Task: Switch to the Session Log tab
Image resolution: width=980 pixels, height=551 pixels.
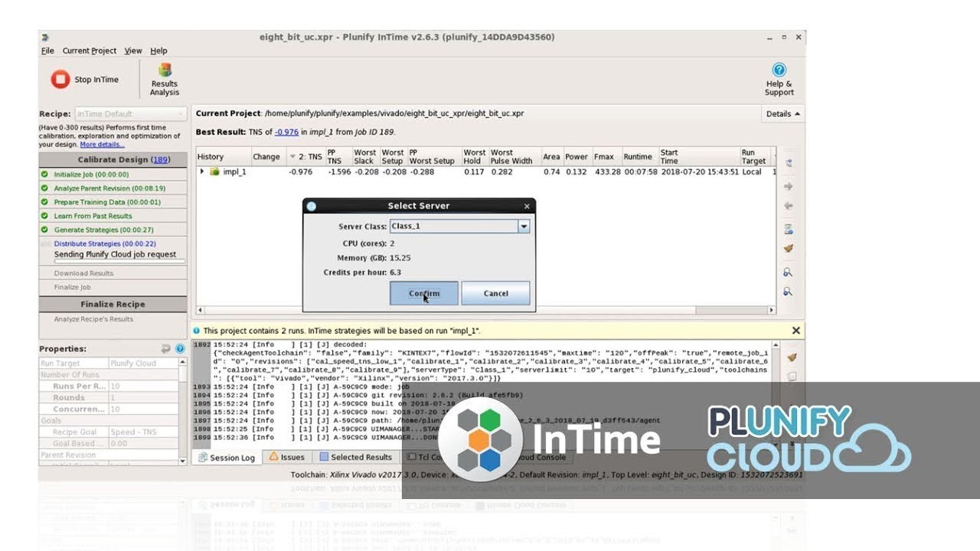Action: (x=227, y=458)
